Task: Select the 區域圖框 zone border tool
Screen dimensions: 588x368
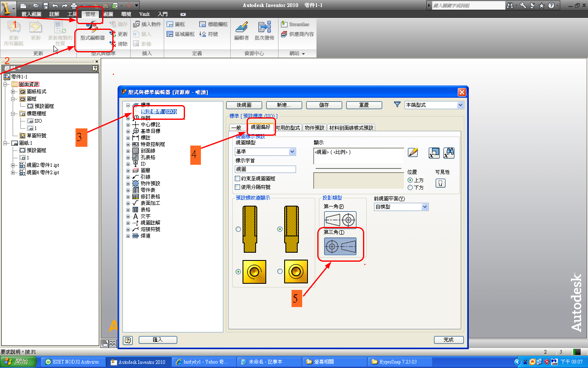Action: tap(180, 34)
